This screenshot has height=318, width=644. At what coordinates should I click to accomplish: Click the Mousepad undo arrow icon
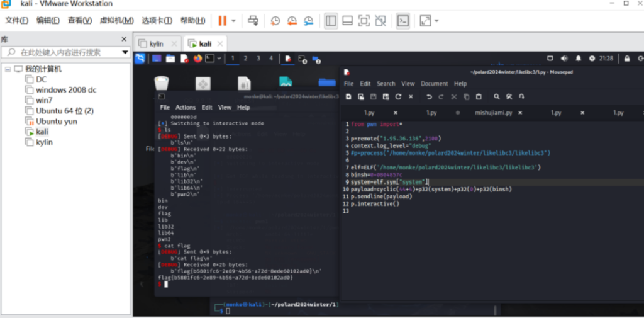[429, 97]
